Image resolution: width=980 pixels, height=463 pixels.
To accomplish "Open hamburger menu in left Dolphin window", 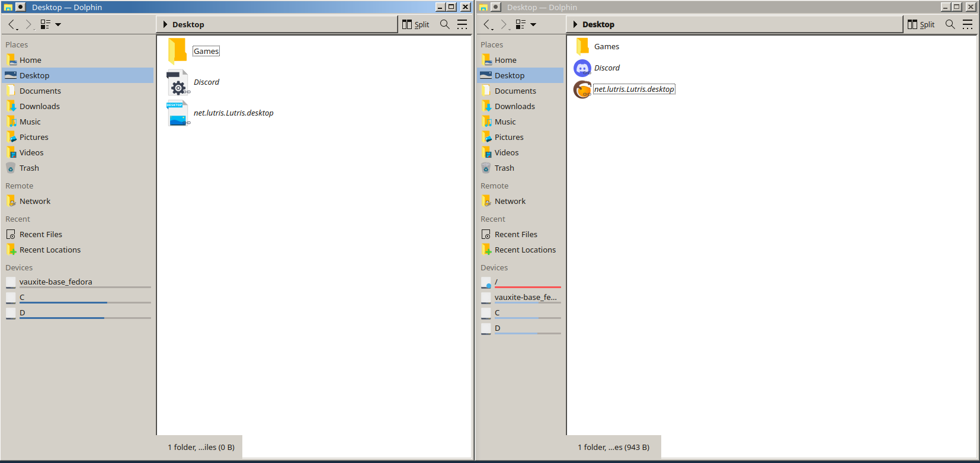I will pyautogui.click(x=462, y=24).
